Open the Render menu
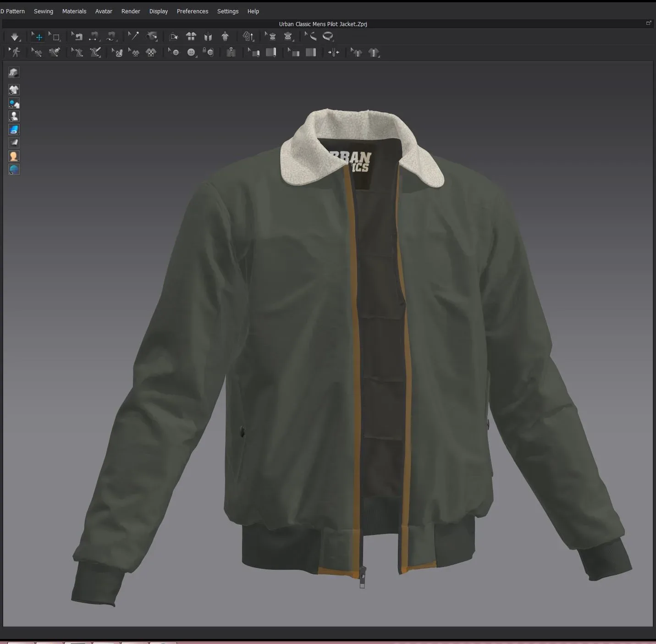This screenshot has width=656, height=644. click(x=131, y=11)
